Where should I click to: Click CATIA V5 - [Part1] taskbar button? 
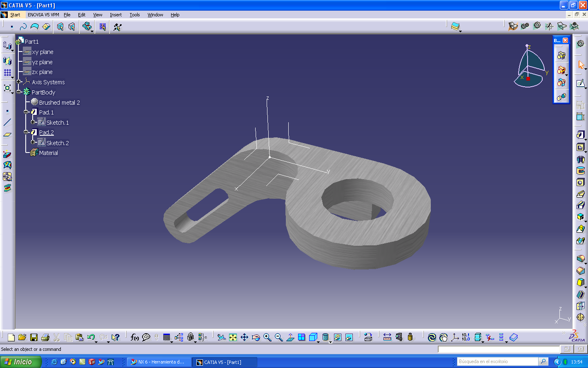point(225,362)
